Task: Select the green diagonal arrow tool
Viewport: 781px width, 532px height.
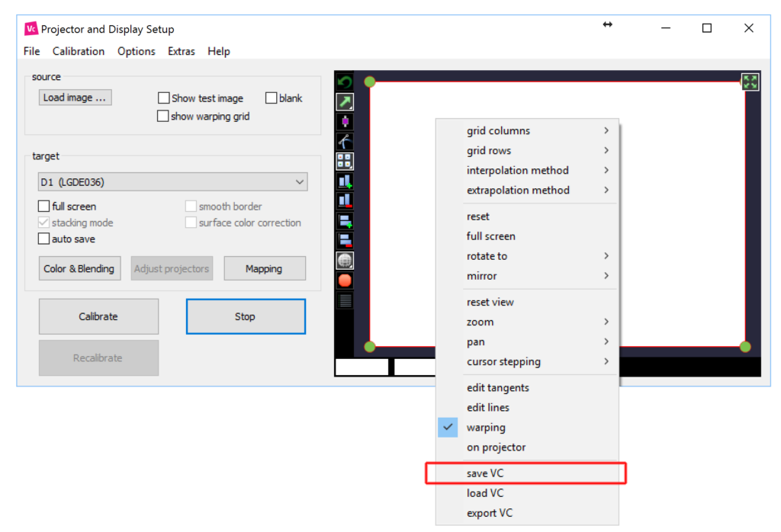Action: tap(345, 102)
